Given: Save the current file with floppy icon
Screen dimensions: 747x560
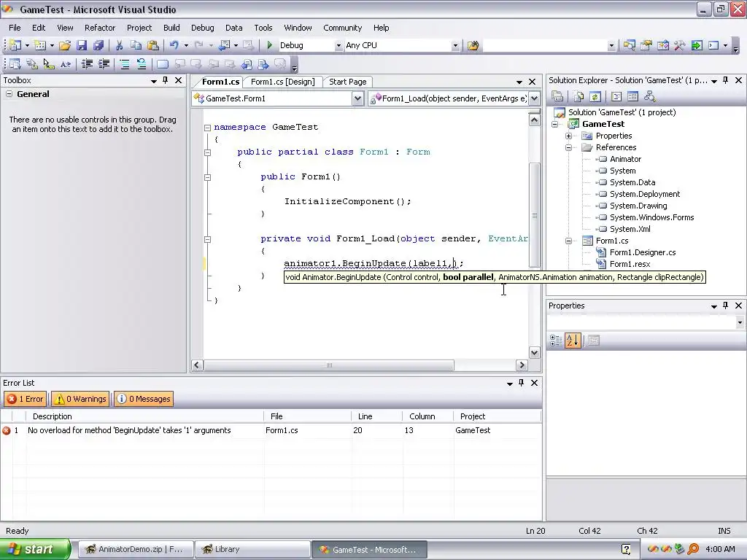Looking at the screenshot, I should [x=82, y=45].
